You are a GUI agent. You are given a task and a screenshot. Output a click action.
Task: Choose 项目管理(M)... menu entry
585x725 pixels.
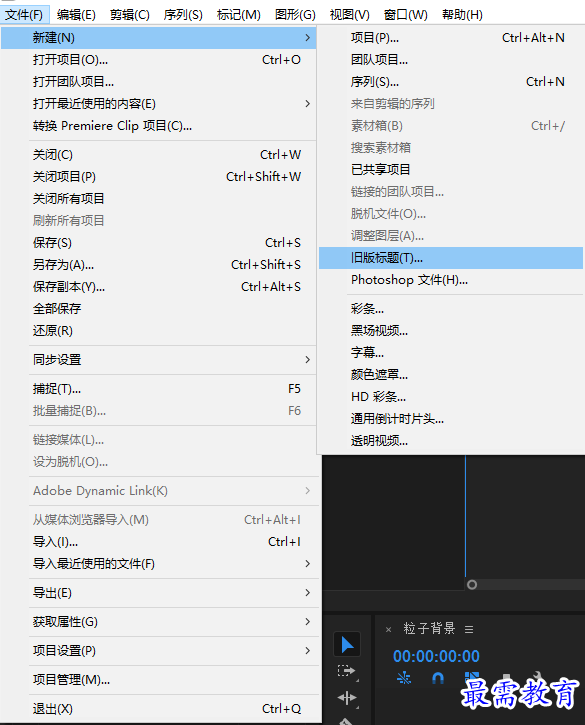(x=160, y=680)
